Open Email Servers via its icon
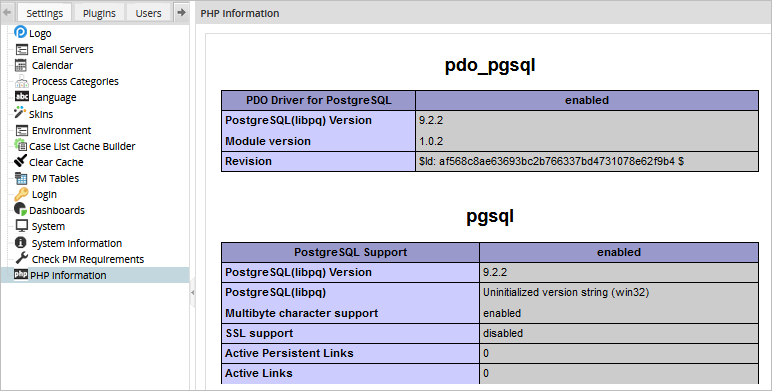Screen dimensions: 772x391 pyautogui.click(x=22, y=49)
